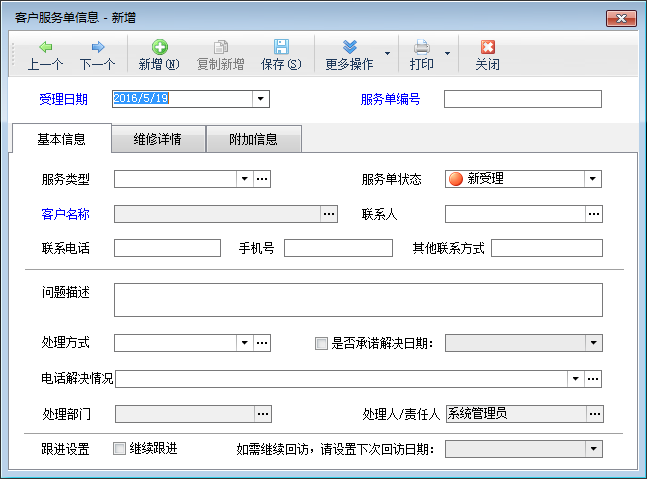Click the 上一个 (previous) green arrow icon
647x479 pixels.
(46, 47)
